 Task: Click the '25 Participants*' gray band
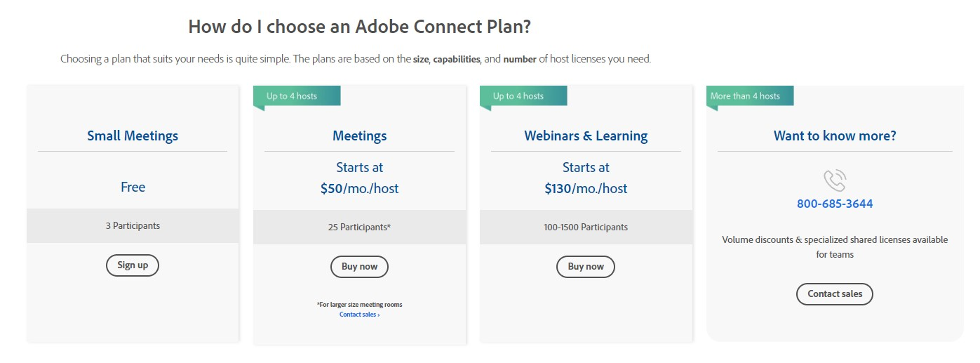[359, 227]
